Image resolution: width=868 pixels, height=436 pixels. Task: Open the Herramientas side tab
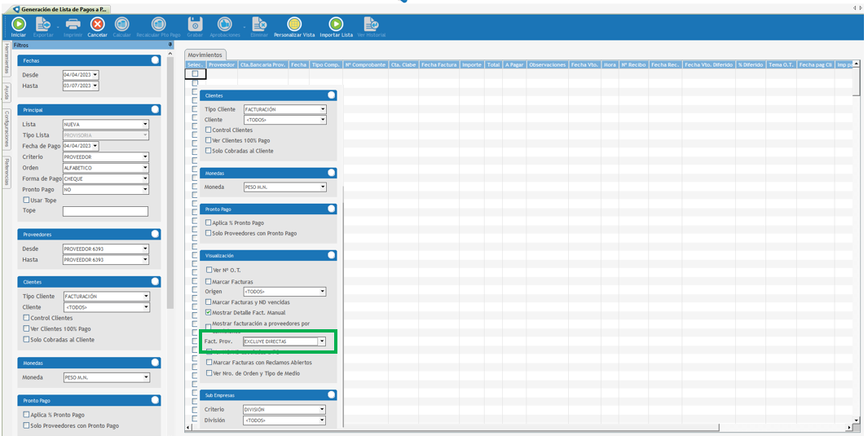tap(6, 58)
